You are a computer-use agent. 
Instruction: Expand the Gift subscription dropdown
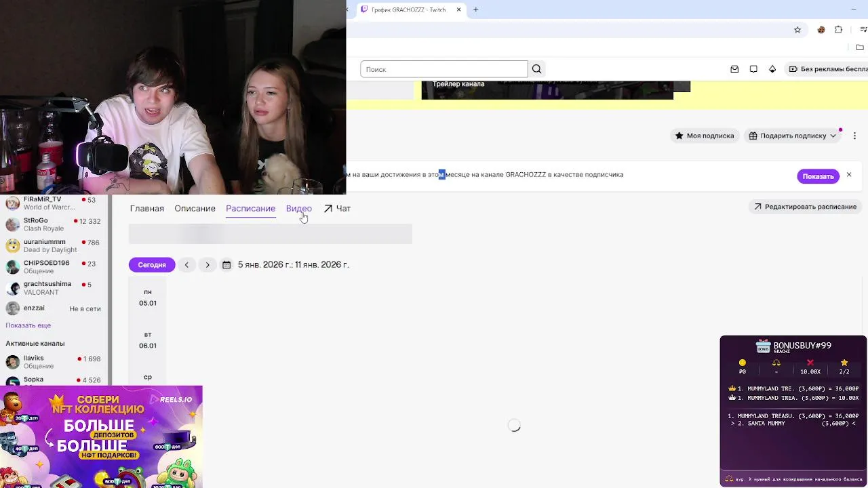click(x=793, y=136)
